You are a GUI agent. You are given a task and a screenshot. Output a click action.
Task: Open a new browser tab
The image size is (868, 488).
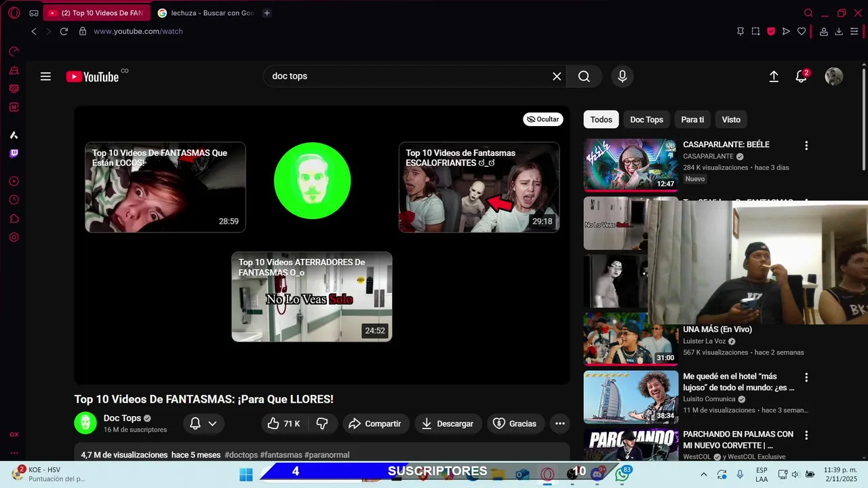click(267, 13)
